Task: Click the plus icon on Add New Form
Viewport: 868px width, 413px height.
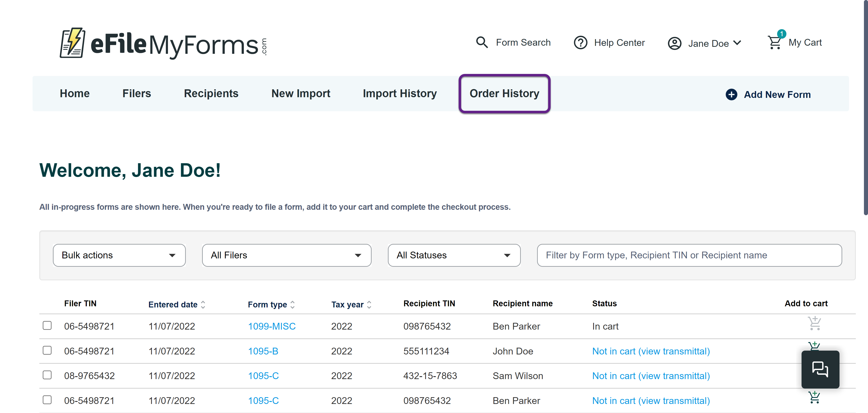Action: click(x=731, y=94)
